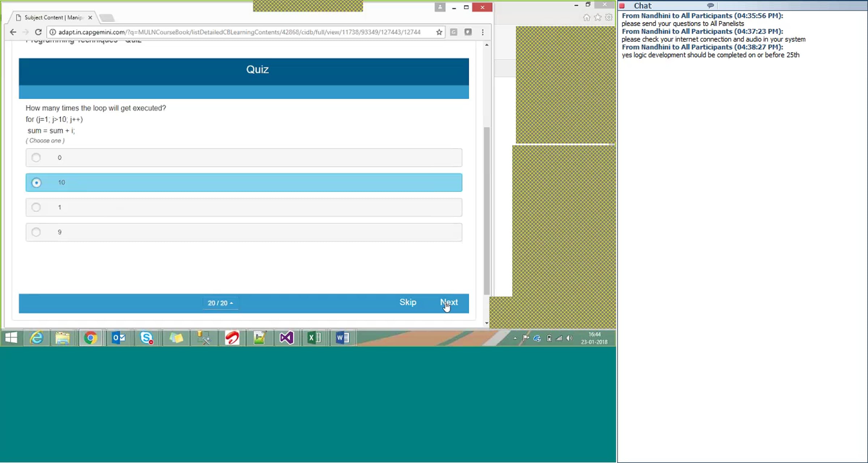Image resolution: width=868 pixels, height=463 pixels.
Task: Launch Skype from taskbar
Action: (x=146, y=338)
